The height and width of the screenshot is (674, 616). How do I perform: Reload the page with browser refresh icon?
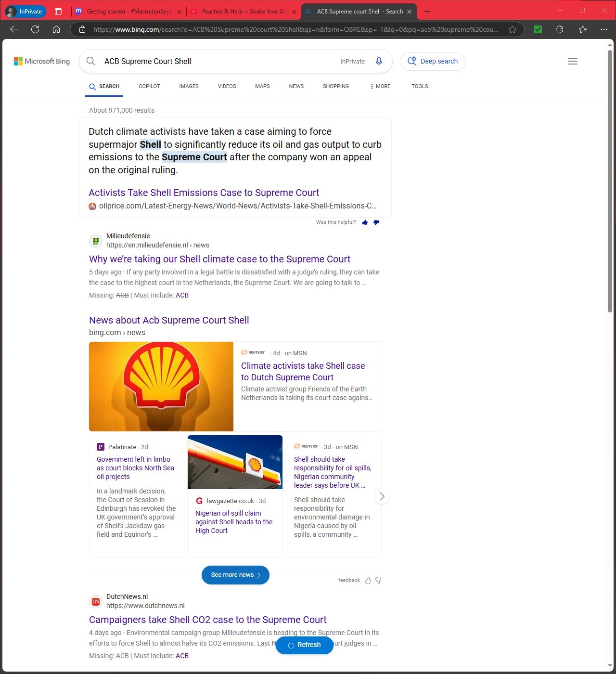click(x=35, y=29)
